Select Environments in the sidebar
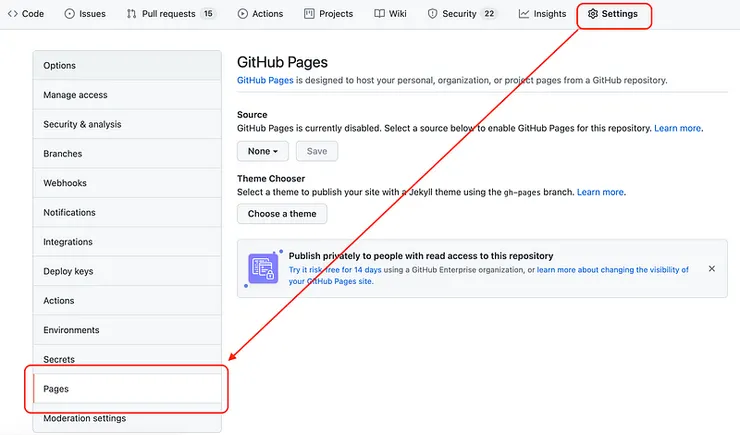 point(127,330)
